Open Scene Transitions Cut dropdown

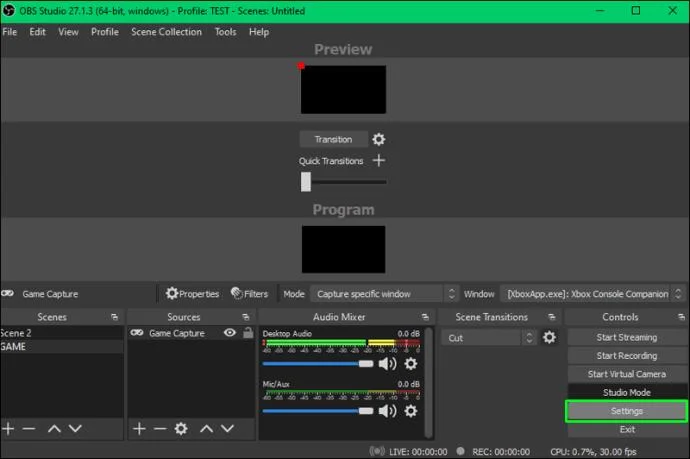488,338
